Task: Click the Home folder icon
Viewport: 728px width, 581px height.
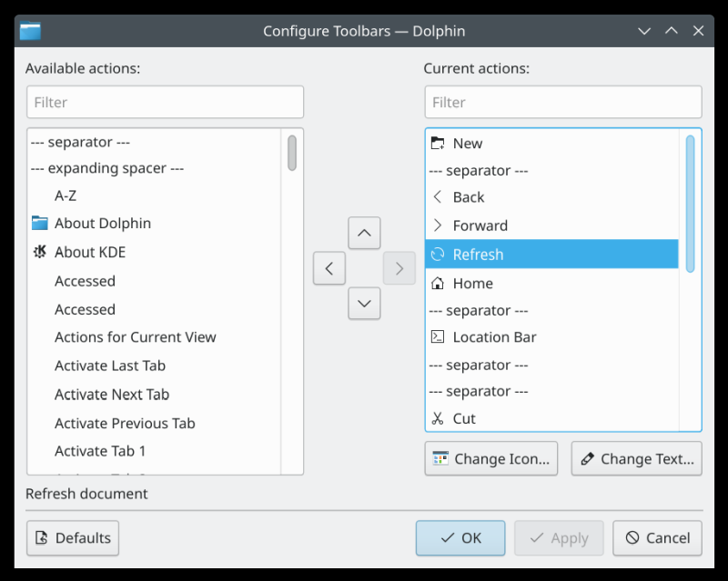Action: 439,283
